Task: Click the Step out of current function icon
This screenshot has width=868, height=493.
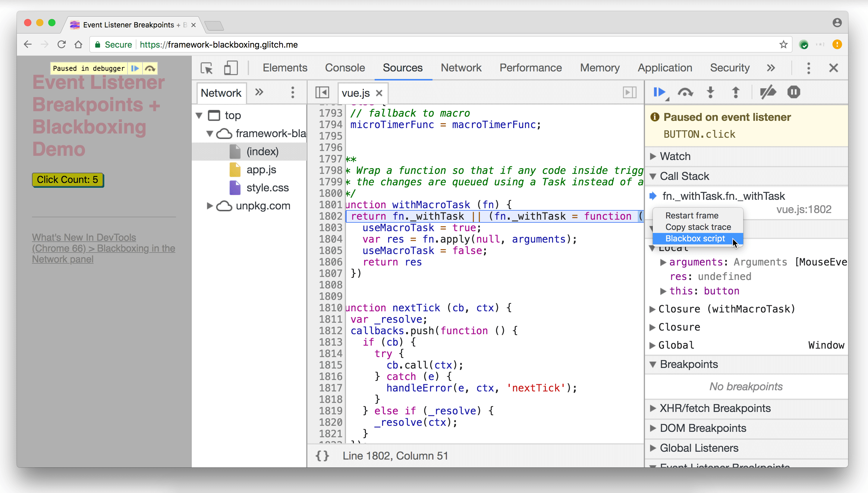Action: tap(736, 93)
